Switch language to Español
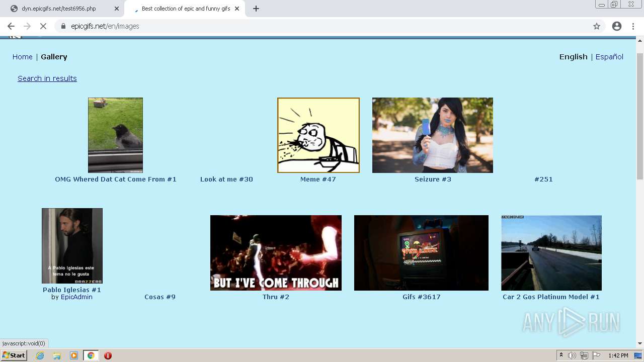644x362 pixels. point(609,57)
